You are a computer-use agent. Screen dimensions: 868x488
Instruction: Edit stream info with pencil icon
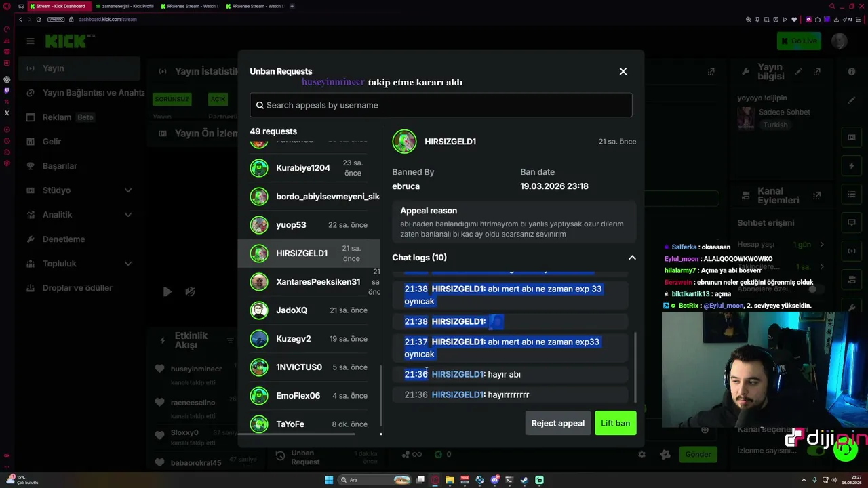point(799,71)
